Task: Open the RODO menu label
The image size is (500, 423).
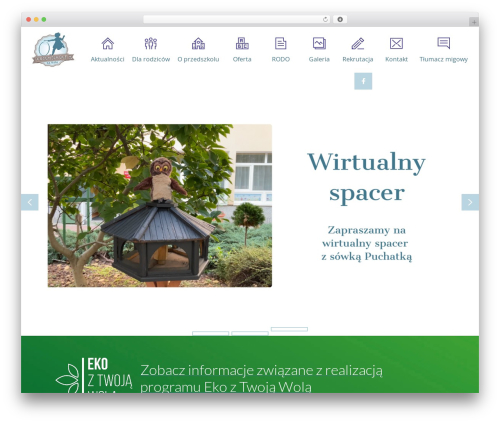Action: (281, 59)
